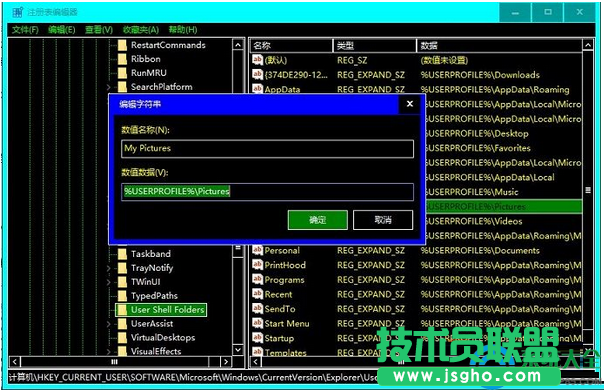Select the Ribbon folder icon
The width and height of the screenshot is (604, 392).
tap(122, 59)
